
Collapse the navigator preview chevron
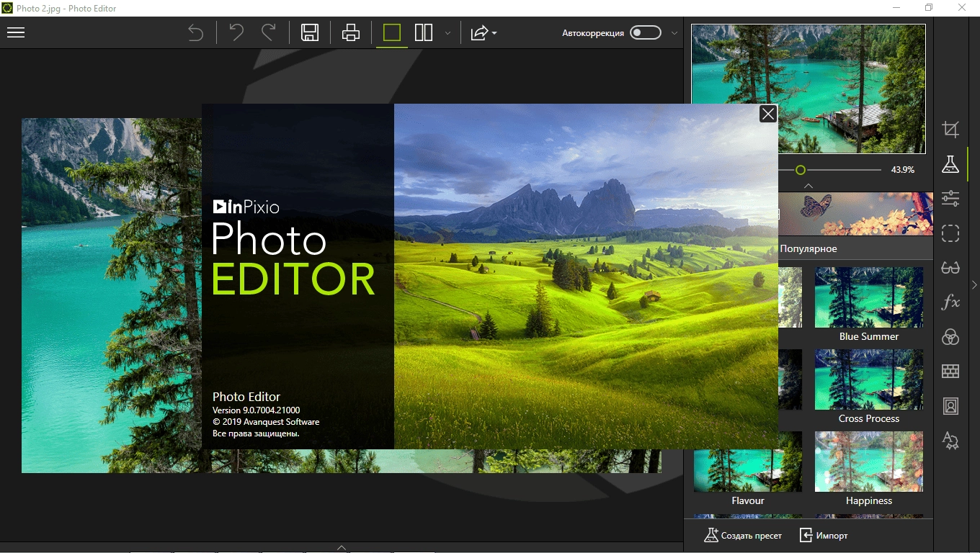pos(808,186)
